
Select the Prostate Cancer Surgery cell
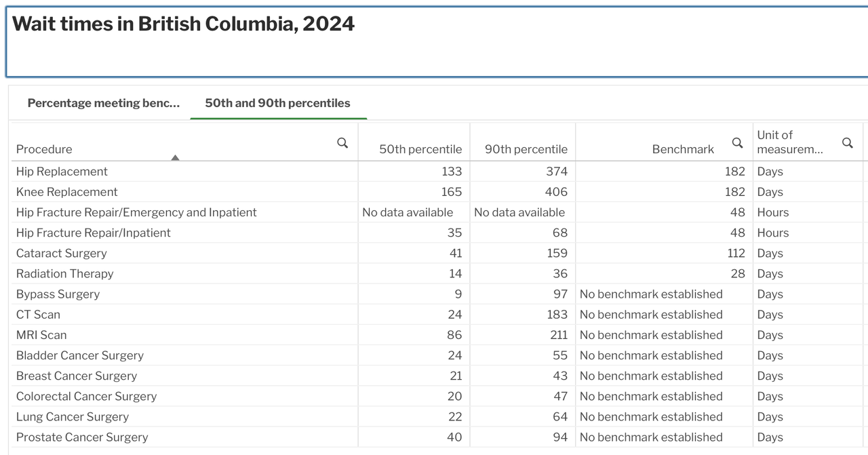tap(82, 437)
